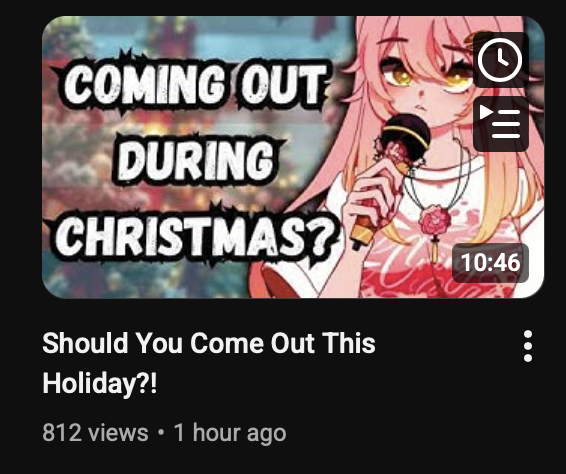566x474 pixels.
Task: Click the 'CHRISTMAS?' text in thumbnail
Action: coord(197,235)
